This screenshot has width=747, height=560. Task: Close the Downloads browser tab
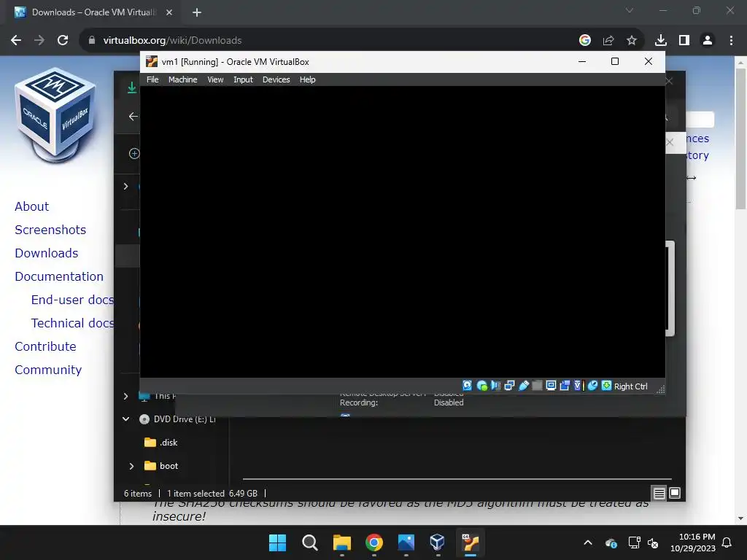pyautogui.click(x=169, y=12)
